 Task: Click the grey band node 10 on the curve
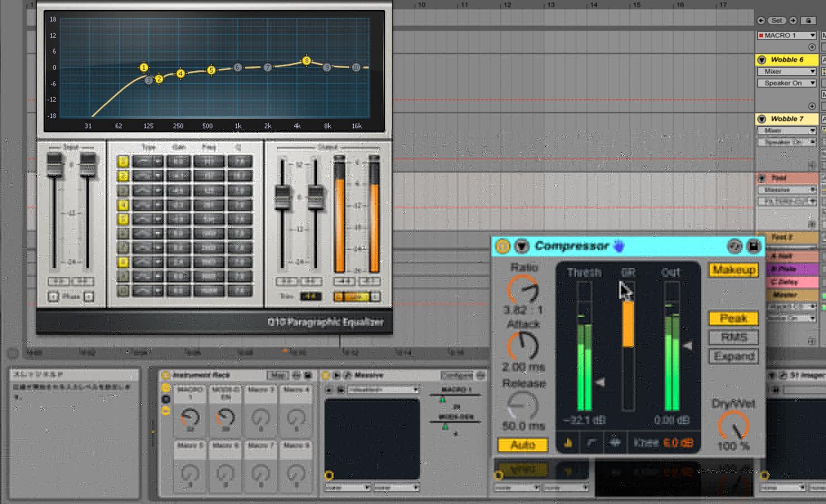point(356,68)
